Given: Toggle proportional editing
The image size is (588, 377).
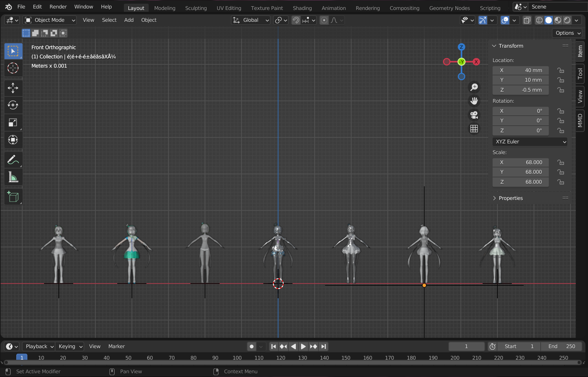Looking at the screenshot, I should (324, 20).
